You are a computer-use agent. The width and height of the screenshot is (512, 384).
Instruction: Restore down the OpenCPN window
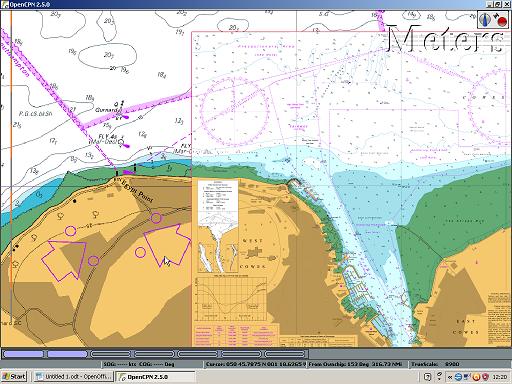tap(498, 4)
